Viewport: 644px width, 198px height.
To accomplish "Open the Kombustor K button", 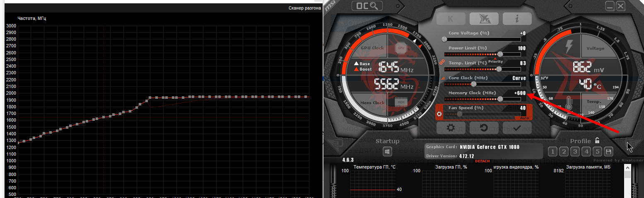I will pyautogui.click(x=450, y=18).
